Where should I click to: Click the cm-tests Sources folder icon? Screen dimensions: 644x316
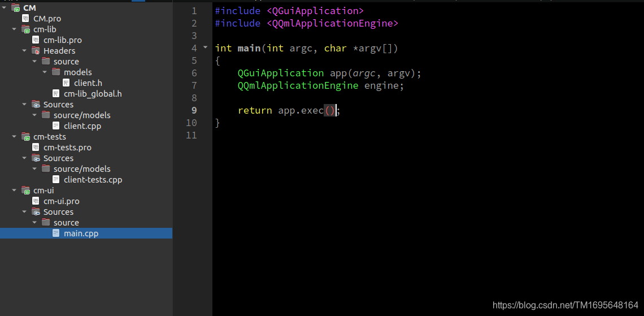pyautogui.click(x=36, y=158)
